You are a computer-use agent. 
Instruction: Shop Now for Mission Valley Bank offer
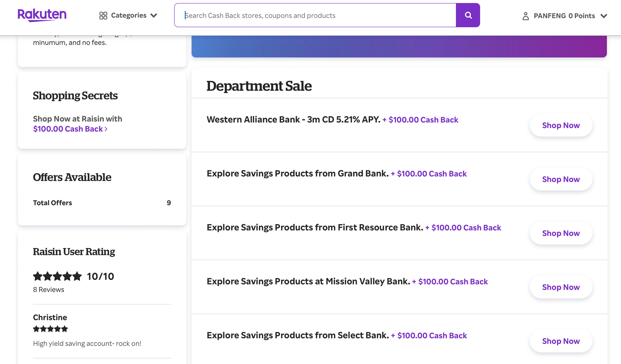tap(561, 287)
